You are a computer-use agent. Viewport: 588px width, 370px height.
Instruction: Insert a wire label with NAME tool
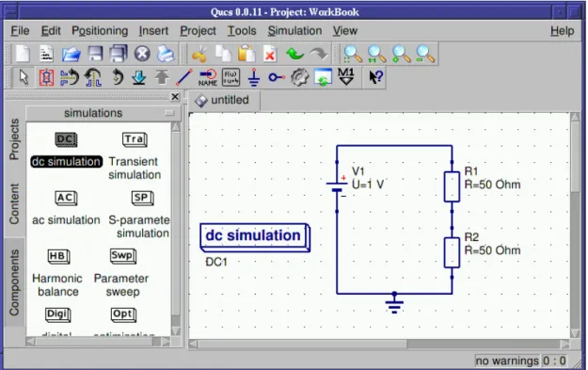pyautogui.click(x=208, y=78)
